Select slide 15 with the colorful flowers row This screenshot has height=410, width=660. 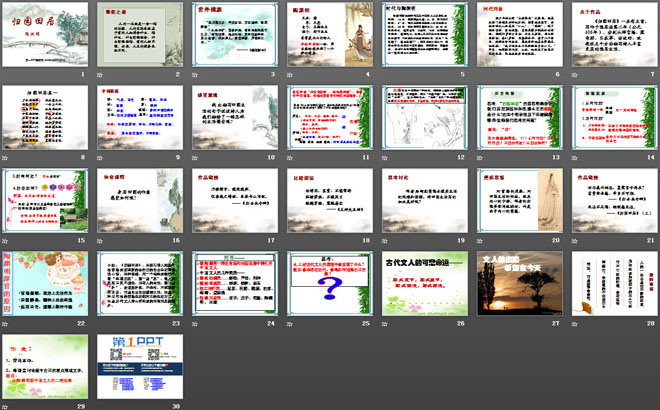[x=45, y=200]
